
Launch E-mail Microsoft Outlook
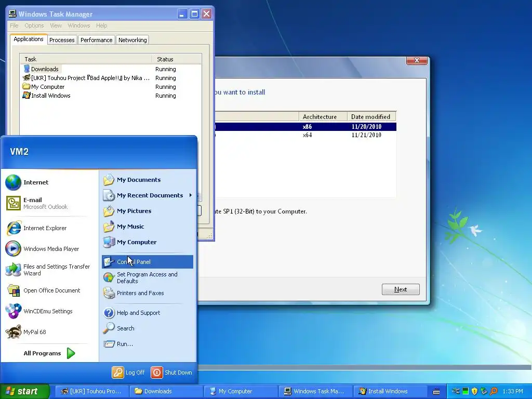click(37, 203)
